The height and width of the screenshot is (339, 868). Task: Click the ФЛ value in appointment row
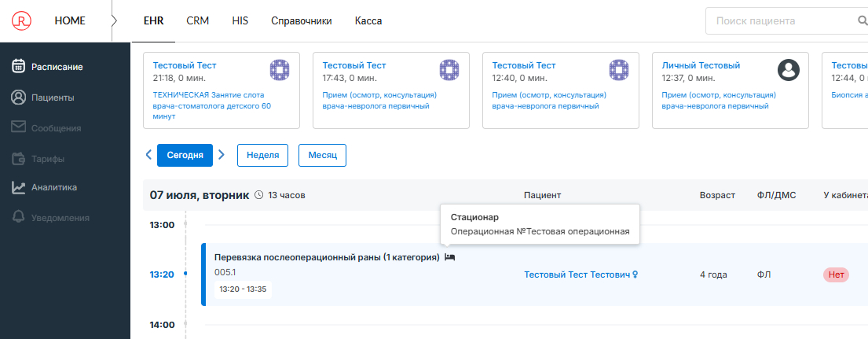click(763, 275)
